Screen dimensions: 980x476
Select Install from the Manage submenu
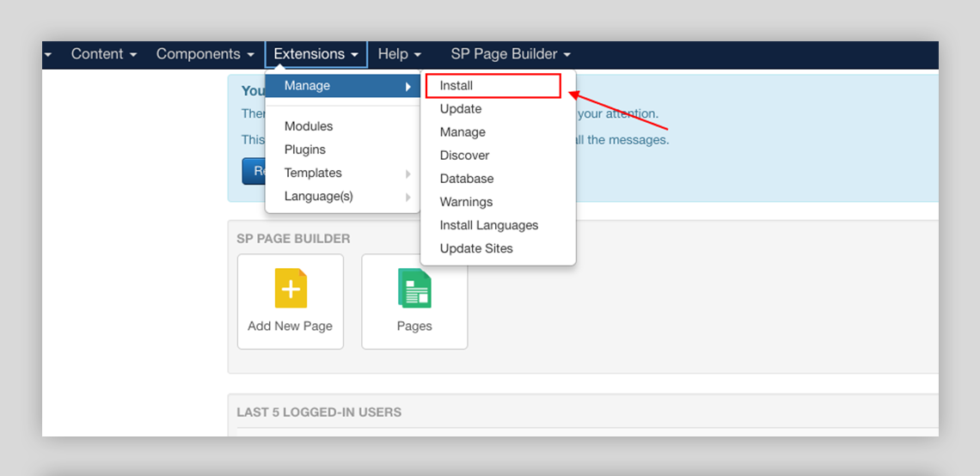(456, 86)
